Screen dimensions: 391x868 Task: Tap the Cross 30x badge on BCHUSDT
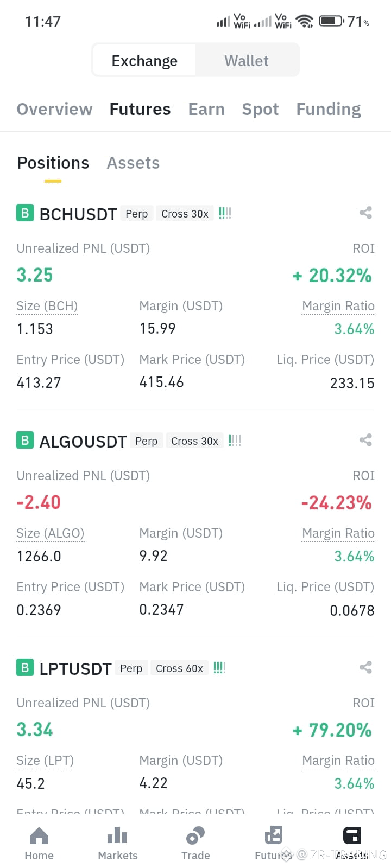pyautogui.click(x=185, y=214)
